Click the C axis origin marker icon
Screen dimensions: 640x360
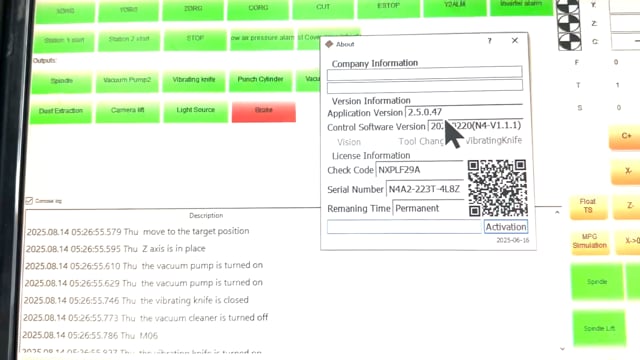(569, 41)
